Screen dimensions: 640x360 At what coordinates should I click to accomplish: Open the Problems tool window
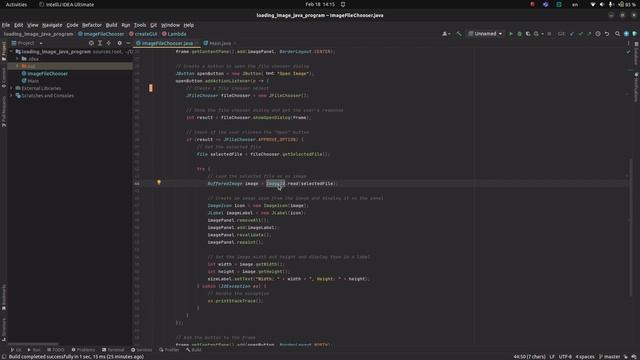[83, 350]
